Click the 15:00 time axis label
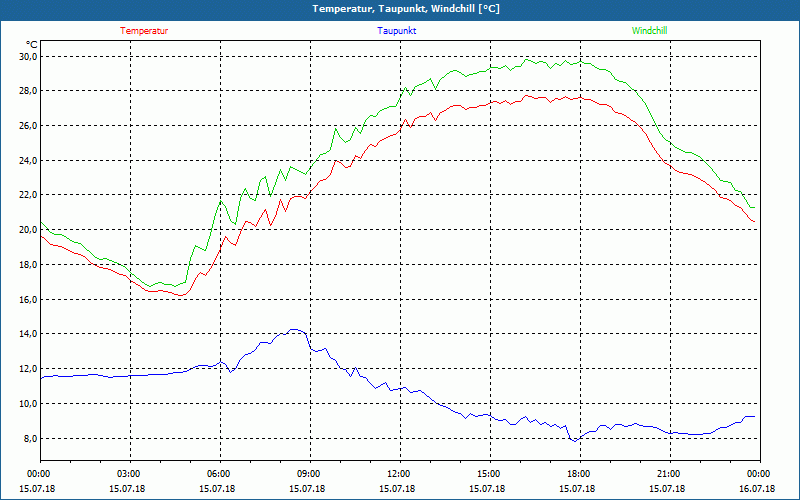 (x=488, y=473)
